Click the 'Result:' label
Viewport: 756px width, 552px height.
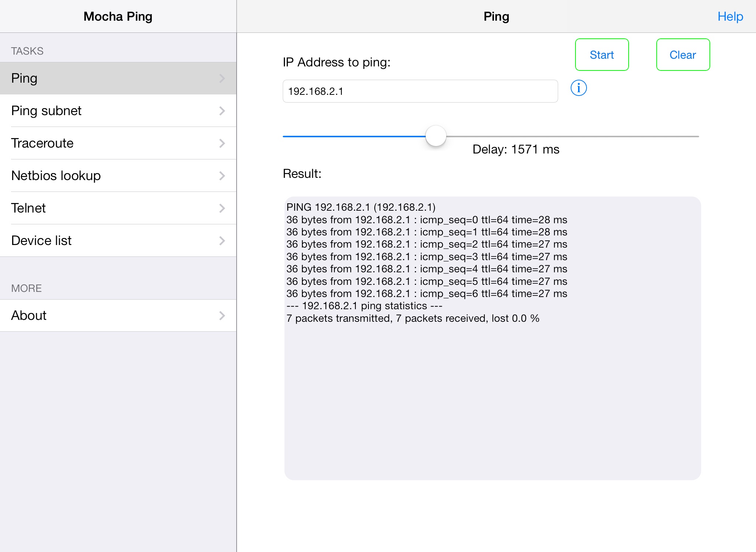tap(302, 174)
